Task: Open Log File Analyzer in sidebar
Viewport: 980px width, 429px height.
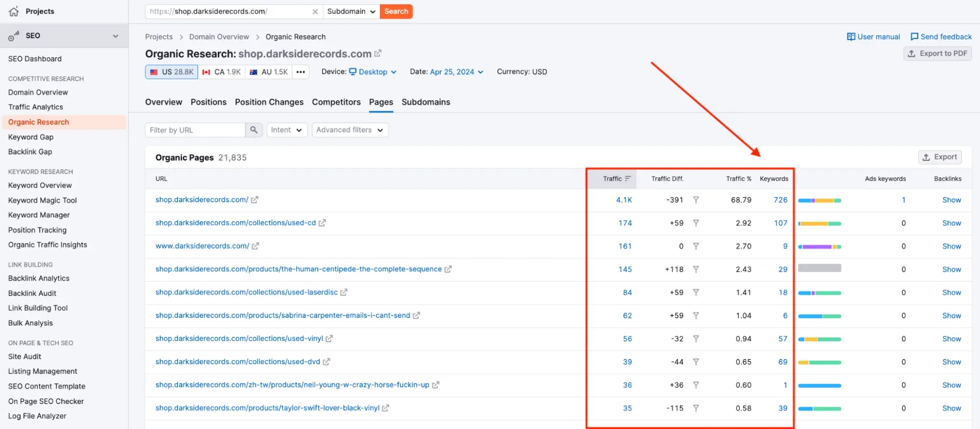Action: click(x=37, y=416)
